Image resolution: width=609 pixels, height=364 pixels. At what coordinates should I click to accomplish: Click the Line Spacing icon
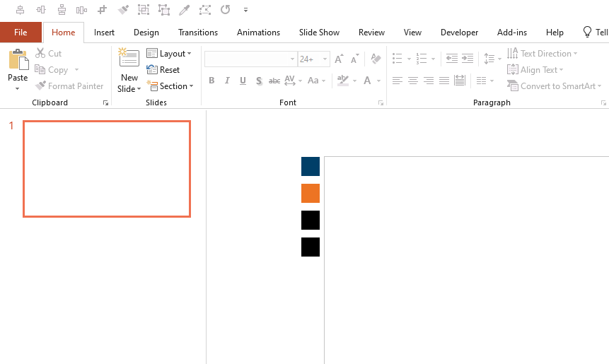click(489, 59)
